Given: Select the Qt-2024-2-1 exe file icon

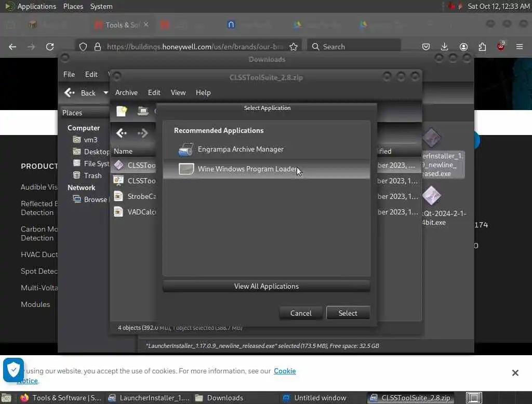Looking at the screenshot, I should [432, 196].
